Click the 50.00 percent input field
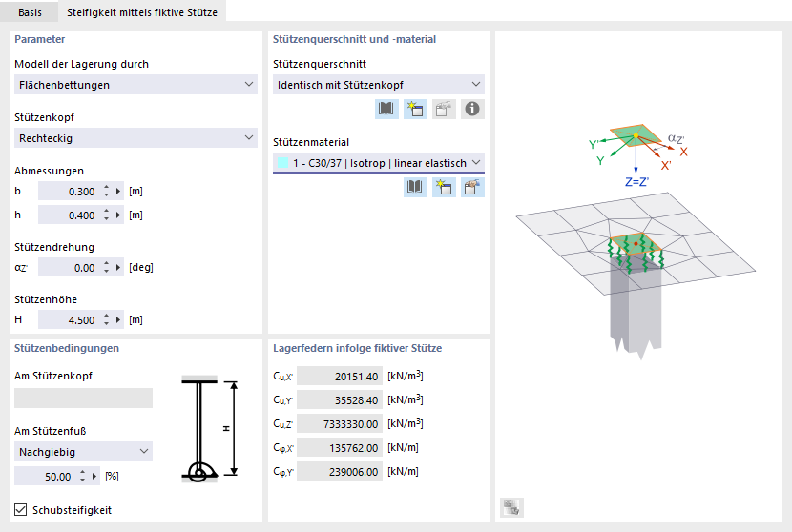This screenshot has height=532, width=792. pos(45,477)
